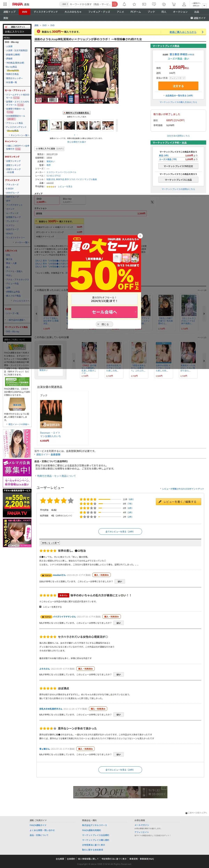
Task: Select the 大人のおもちゃ nav item
Action: (73, 12)
